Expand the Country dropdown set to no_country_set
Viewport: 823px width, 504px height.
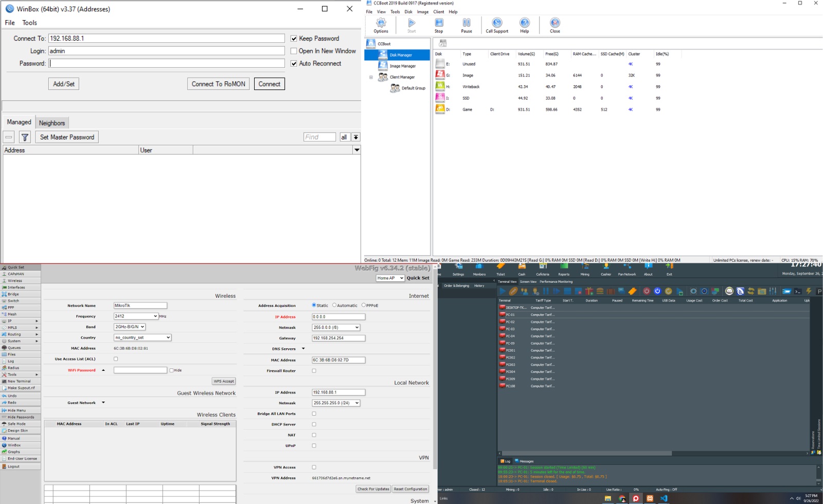(142, 338)
